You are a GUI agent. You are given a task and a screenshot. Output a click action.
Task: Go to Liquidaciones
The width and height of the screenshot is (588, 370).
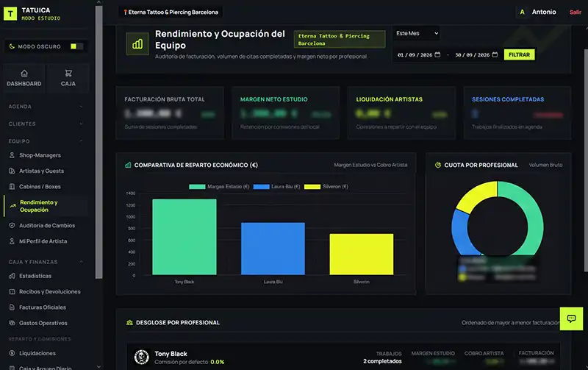(x=37, y=353)
